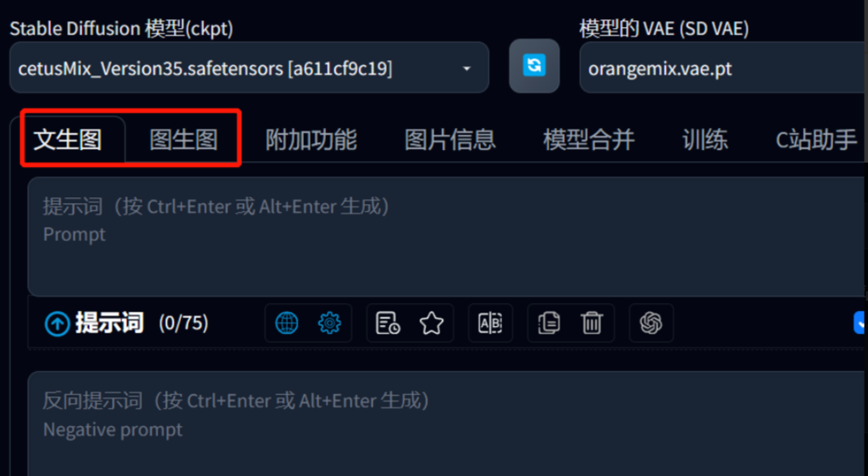868x476 pixels.
Task: Toggle the blue checkbox at toolbar right edge
Action: click(860, 323)
